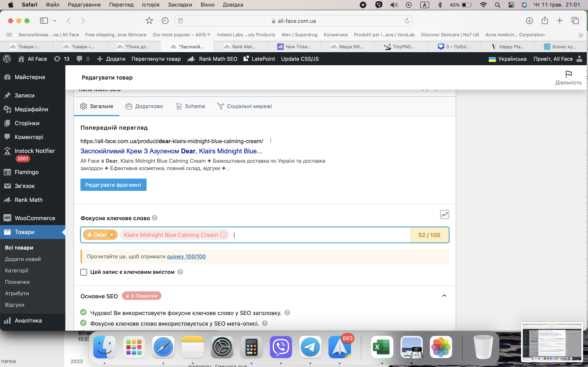The image size is (588, 367).
Task: Check 'Цей запис є ключовим вмістом' checkbox
Action: coord(84,272)
